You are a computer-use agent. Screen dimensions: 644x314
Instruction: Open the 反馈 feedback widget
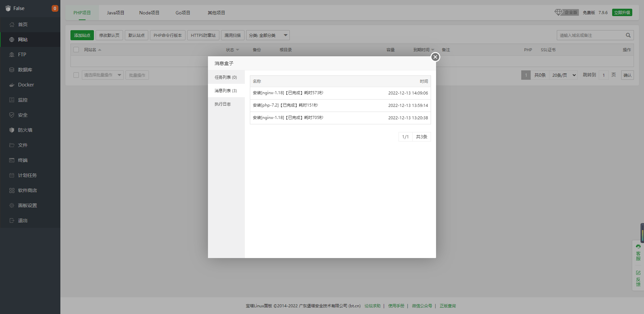point(638,278)
